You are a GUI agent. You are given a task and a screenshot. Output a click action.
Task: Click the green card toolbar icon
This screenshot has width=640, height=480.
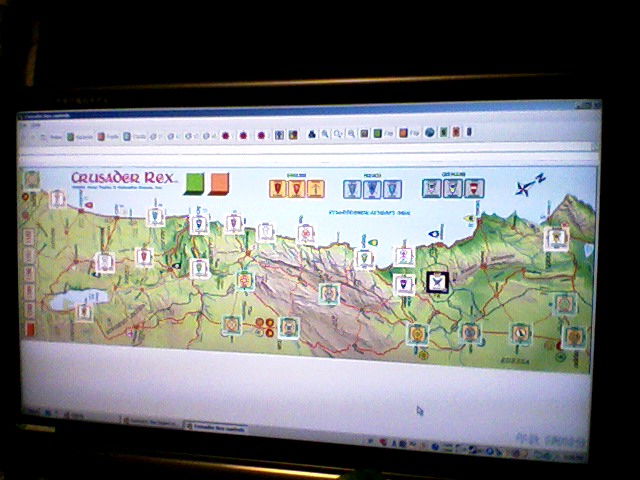point(444,132)
